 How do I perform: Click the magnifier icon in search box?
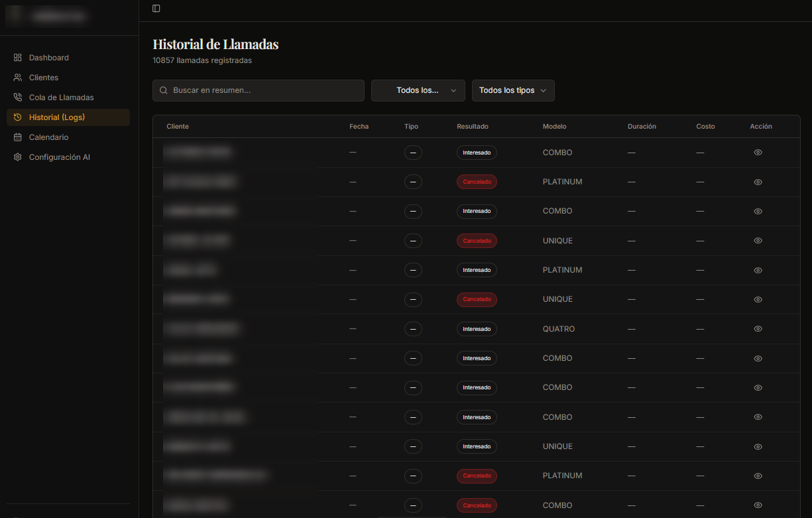pyautogui.click(x=164, y=90)
